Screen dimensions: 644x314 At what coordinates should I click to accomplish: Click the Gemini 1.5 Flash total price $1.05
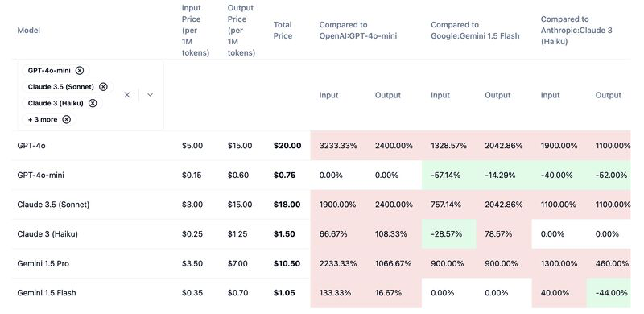pyautogui.click(x=284, y=293)
